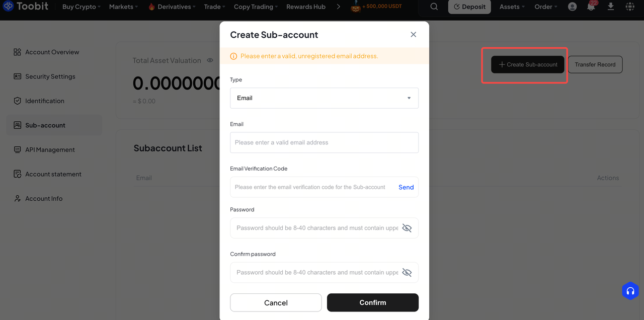Select Security Settings in the sidebar
This screenshot has width=644, height=320.
click(50, 76)
